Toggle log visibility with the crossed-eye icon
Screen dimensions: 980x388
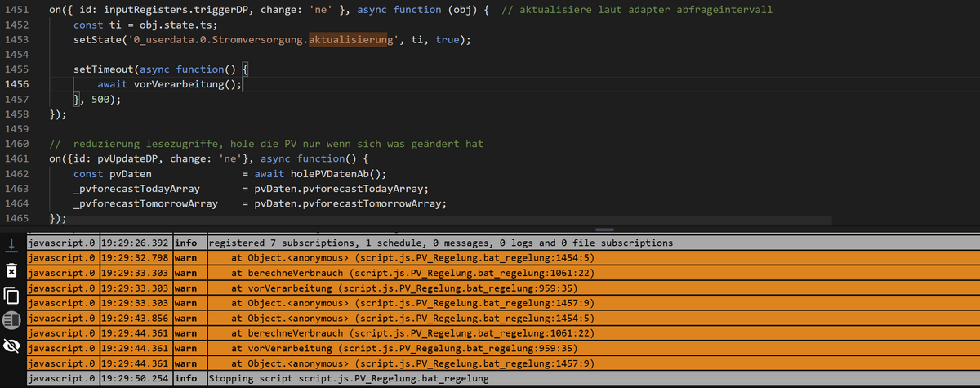pos(11,346)
